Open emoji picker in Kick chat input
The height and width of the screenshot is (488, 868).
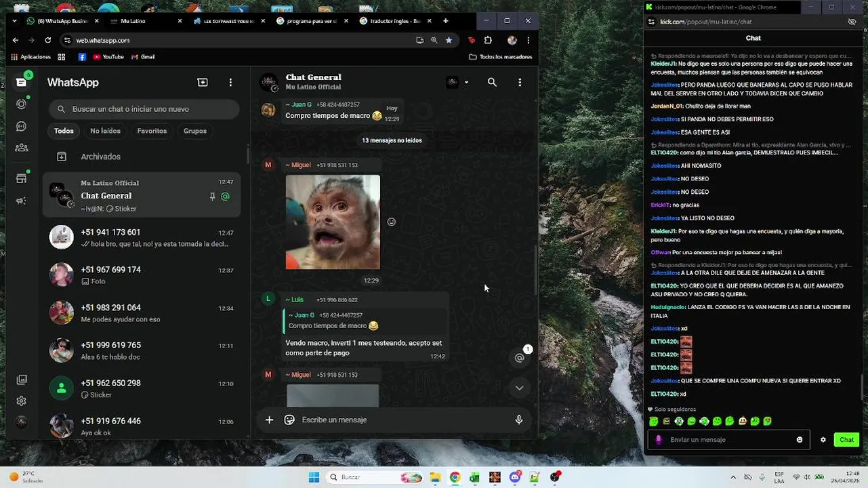[x=800, y=439]
